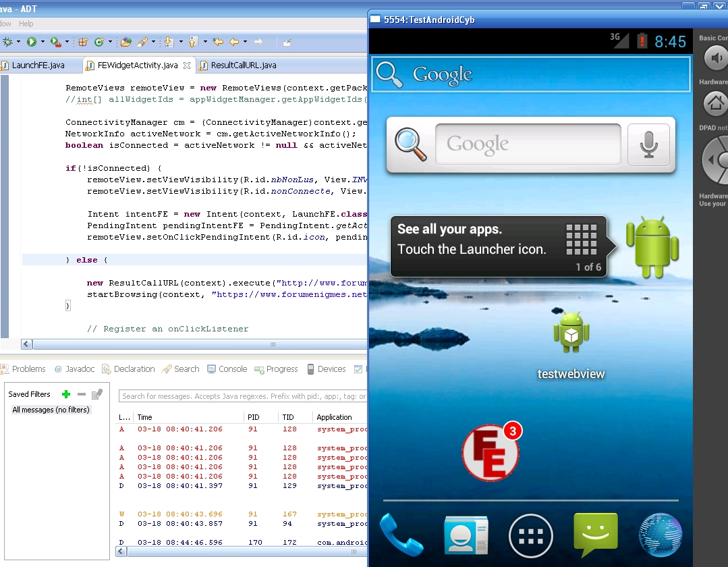
Task: Open the Problems view tab
Action: coord(23,369)
